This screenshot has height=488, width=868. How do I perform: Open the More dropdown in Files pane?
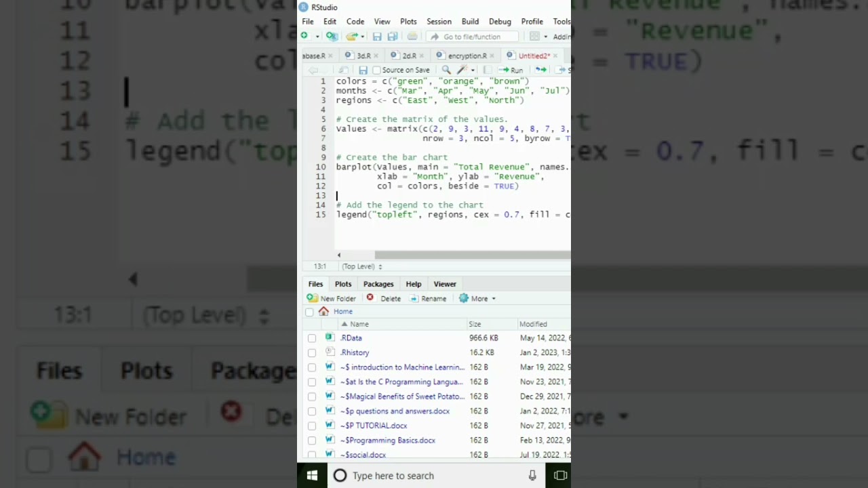tap(493, 298)
